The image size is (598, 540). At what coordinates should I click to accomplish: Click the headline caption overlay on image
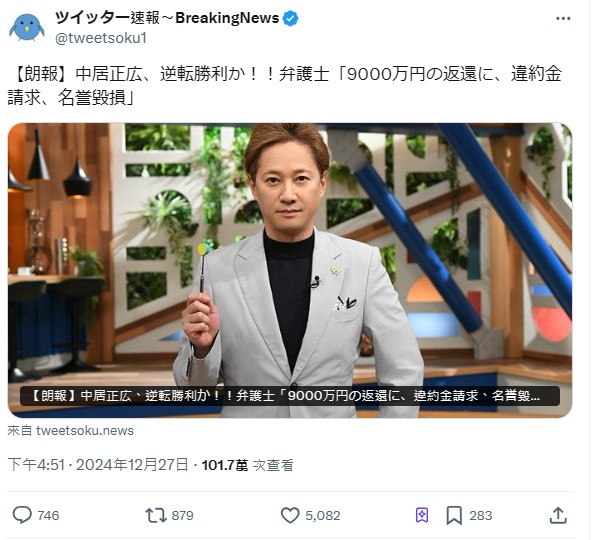click(290, 396)
